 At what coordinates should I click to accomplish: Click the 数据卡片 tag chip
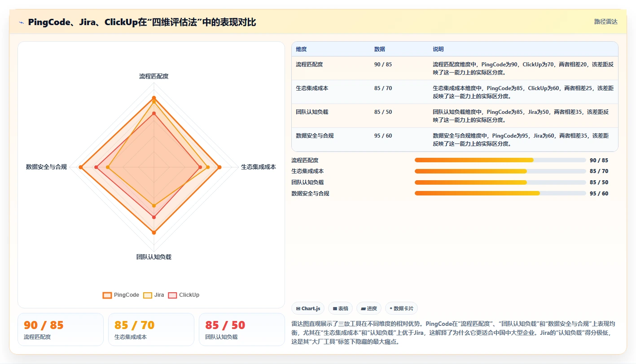point(402,308)
